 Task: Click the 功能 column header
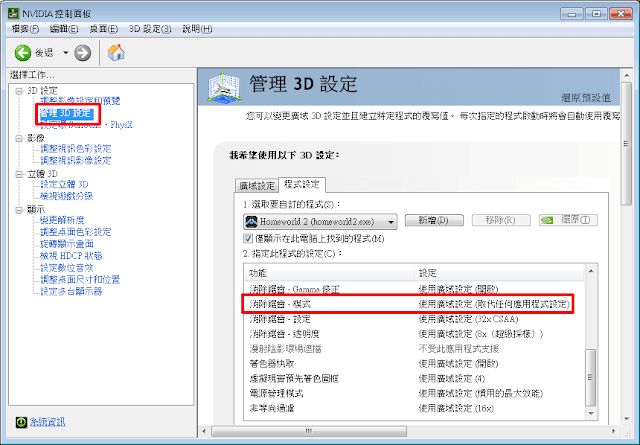point(329,273)
